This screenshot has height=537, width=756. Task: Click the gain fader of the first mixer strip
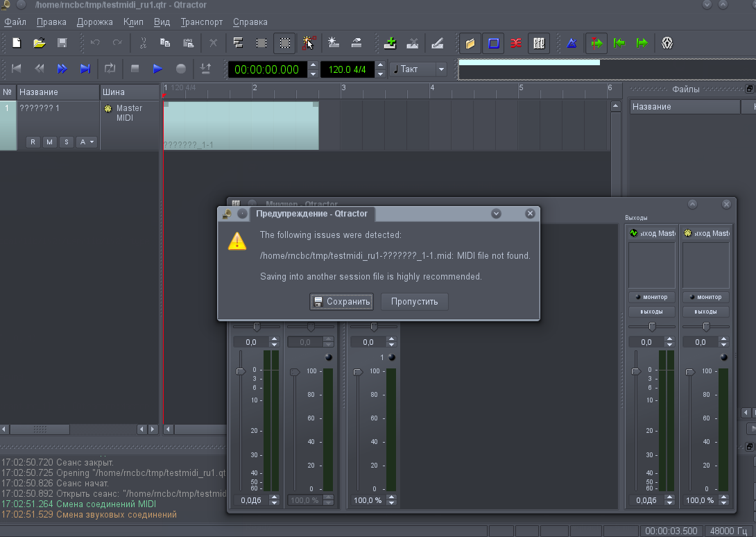(x=240, y=371)
